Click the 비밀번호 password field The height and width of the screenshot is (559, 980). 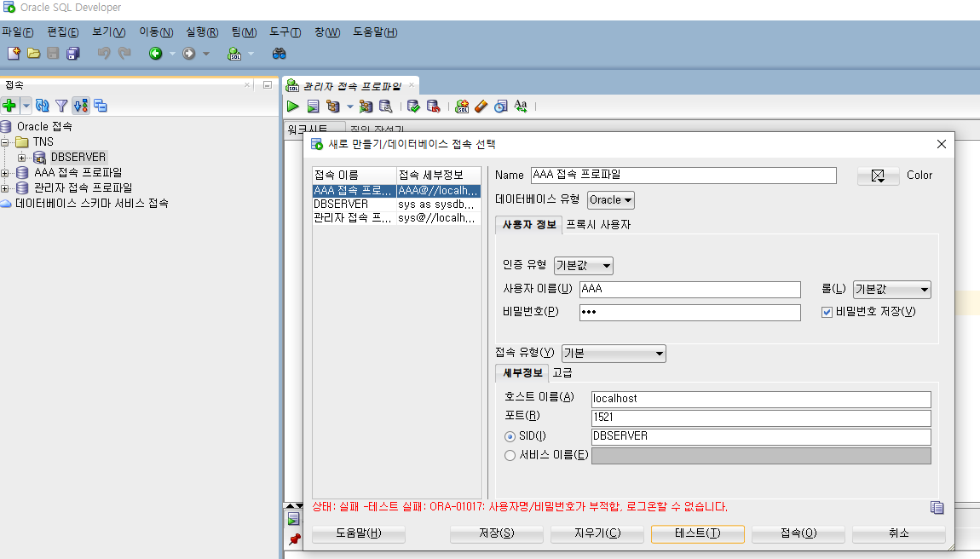pos(690,312)
